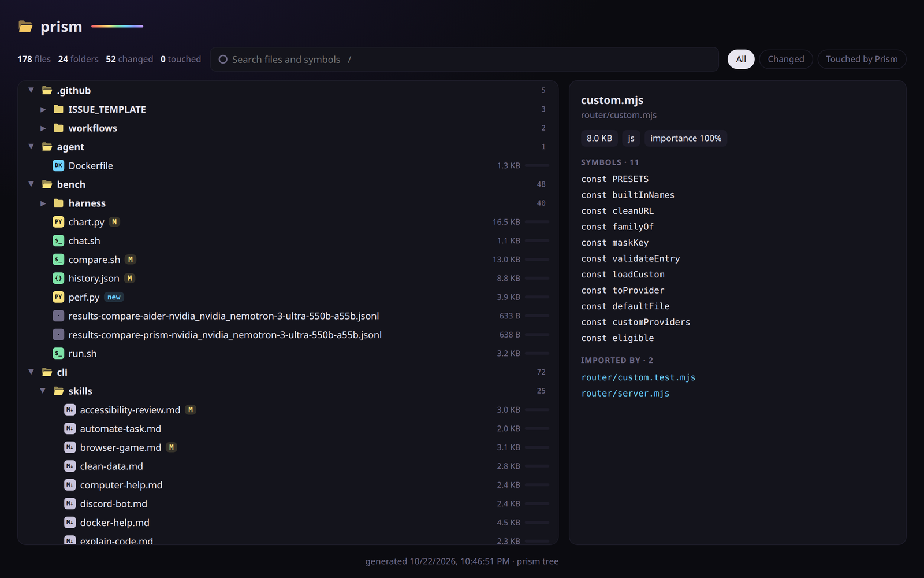Click the prism folder logo icon
Viewport: 924px width, 578px height.
(25, 27)
